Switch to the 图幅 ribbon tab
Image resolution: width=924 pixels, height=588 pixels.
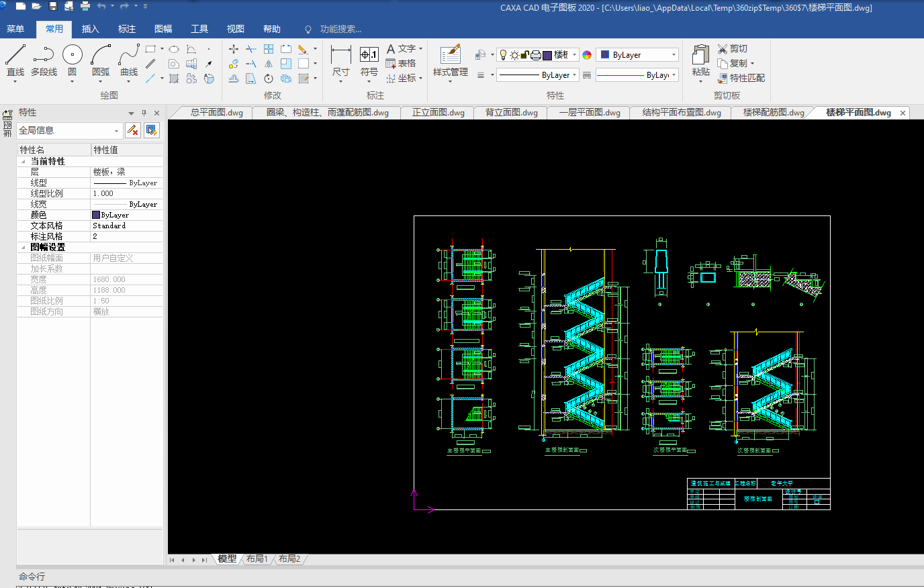(163, 29)
